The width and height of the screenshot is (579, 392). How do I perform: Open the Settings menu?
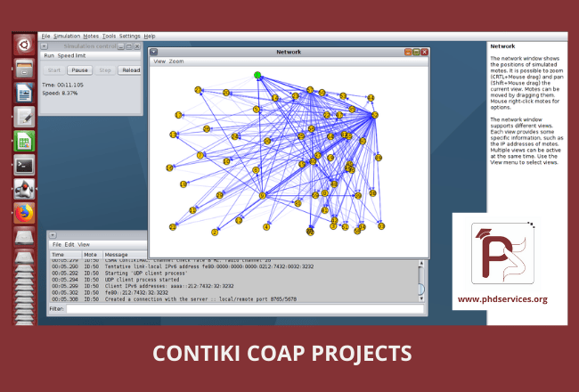(130, 37)
